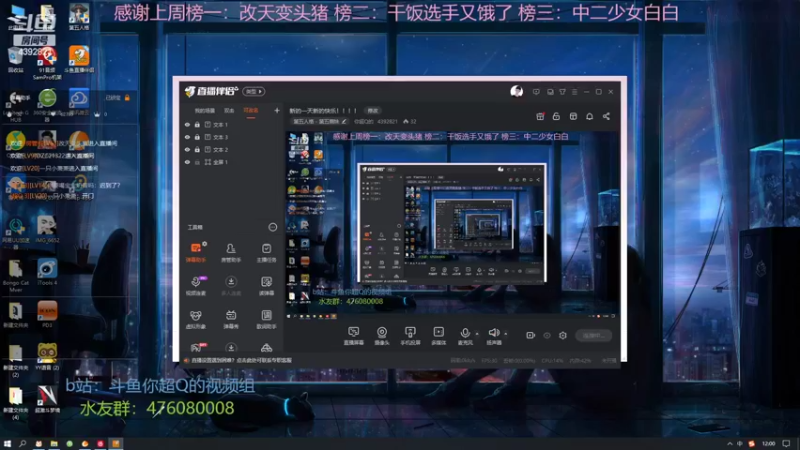Hide the 文本 2 layer with eye icon
The width and height of the screenshot is (800, 450).
point(187,149)
